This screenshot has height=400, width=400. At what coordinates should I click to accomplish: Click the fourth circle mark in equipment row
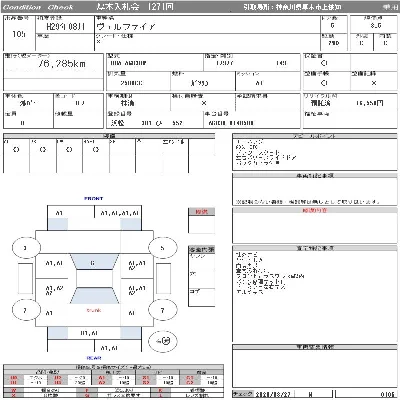coord(96,150)
